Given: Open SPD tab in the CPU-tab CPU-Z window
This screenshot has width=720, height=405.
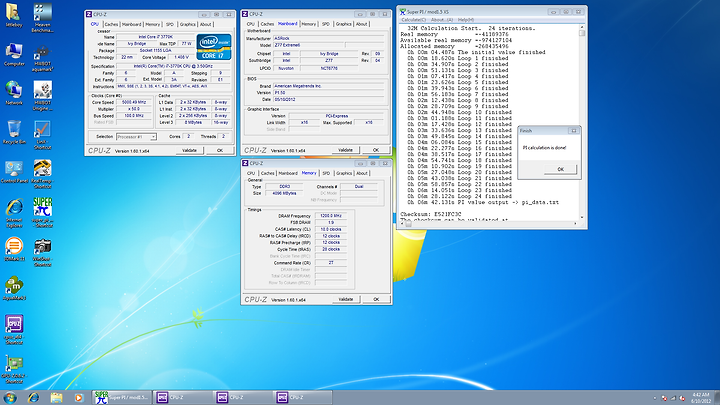Looking at the screenshot, I should tap(170, 24).
